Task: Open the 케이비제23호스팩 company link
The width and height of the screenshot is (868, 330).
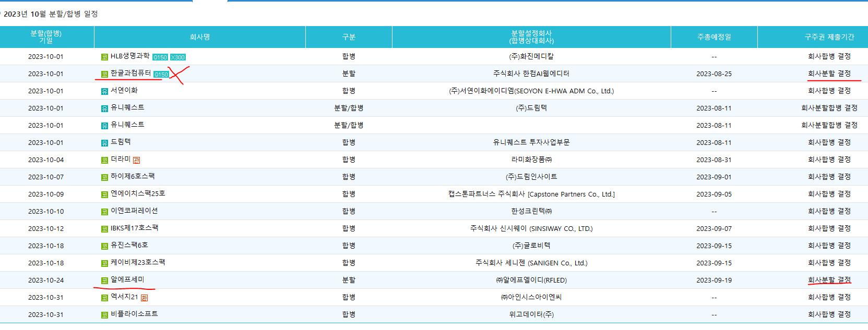Action: 138,262
